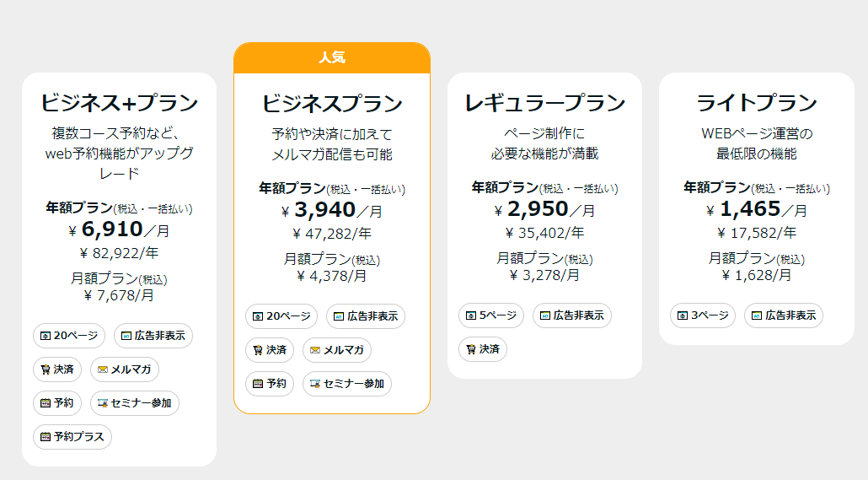This screenshot has height=480, width=868.
Task: Click the メルマガ mail tag in ビジネス+プラン
Action: [125, 369]
